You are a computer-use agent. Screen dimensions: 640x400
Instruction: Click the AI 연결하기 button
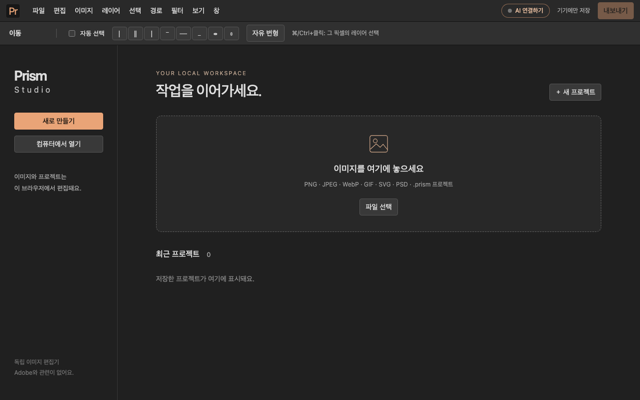525,11
